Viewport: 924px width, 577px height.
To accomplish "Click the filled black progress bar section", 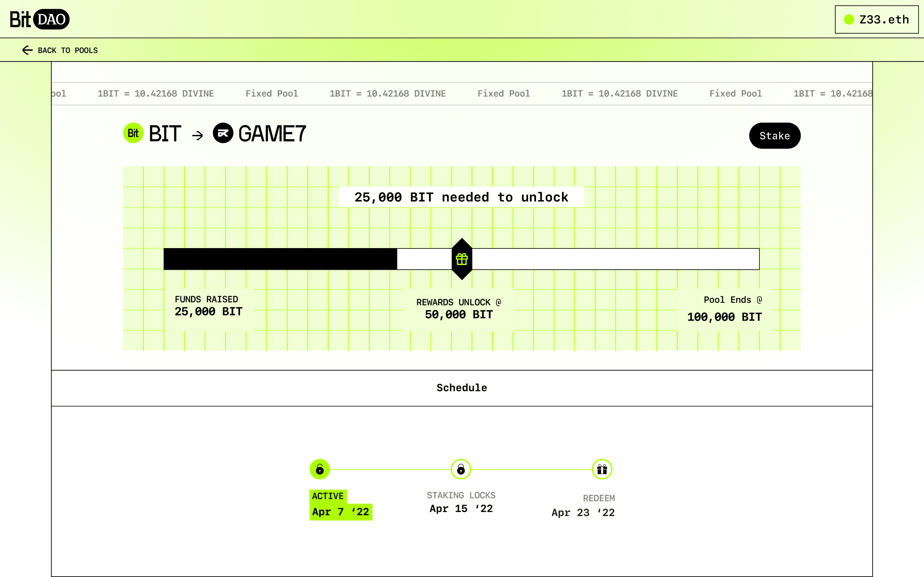I will pos(280,259).
